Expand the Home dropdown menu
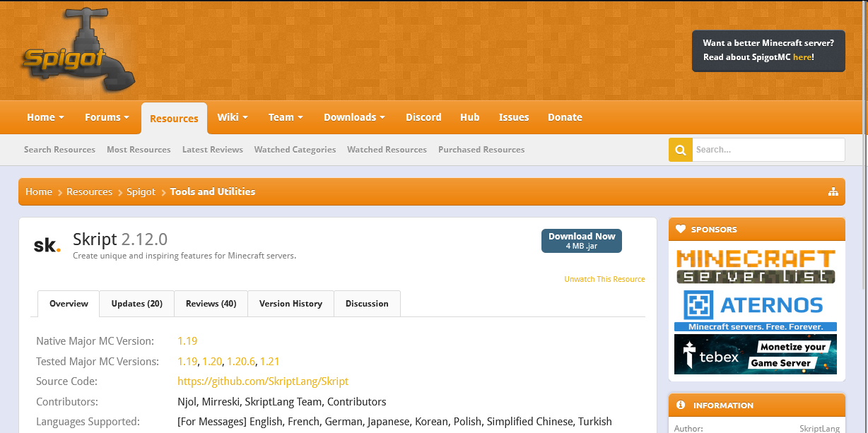This screenshot has height=433, width=868. point(45,117)
